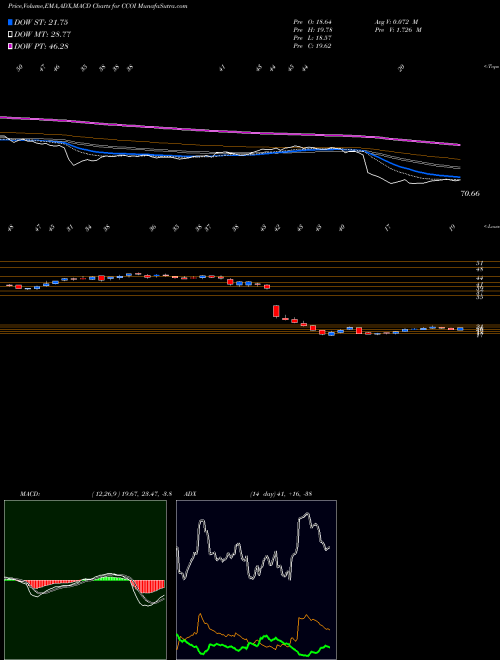Click the blue DOW ST legend swatch
The image size is (500, 660).
(x=10, y=22)
